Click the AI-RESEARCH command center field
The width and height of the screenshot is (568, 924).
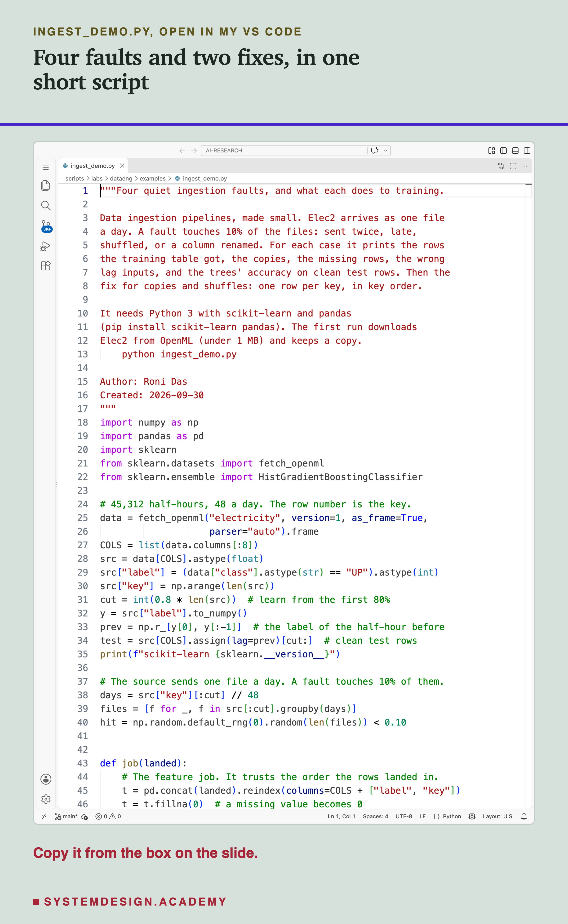(296, 150)
